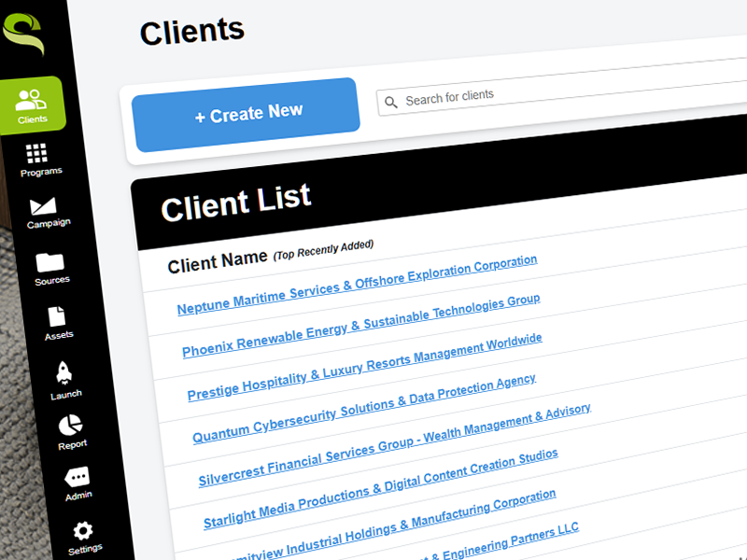747x560 pixels.
Task: Open the Programs grid icon
Action: pyautogui.click(x=37, y=154)
